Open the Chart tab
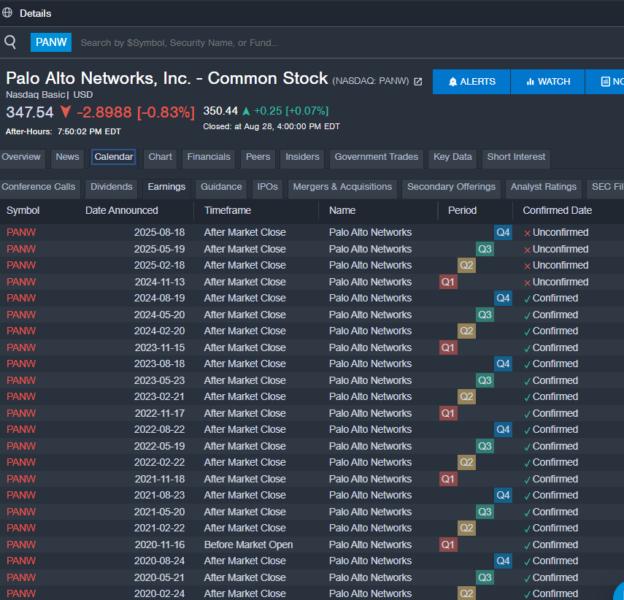 click(160, 157)
